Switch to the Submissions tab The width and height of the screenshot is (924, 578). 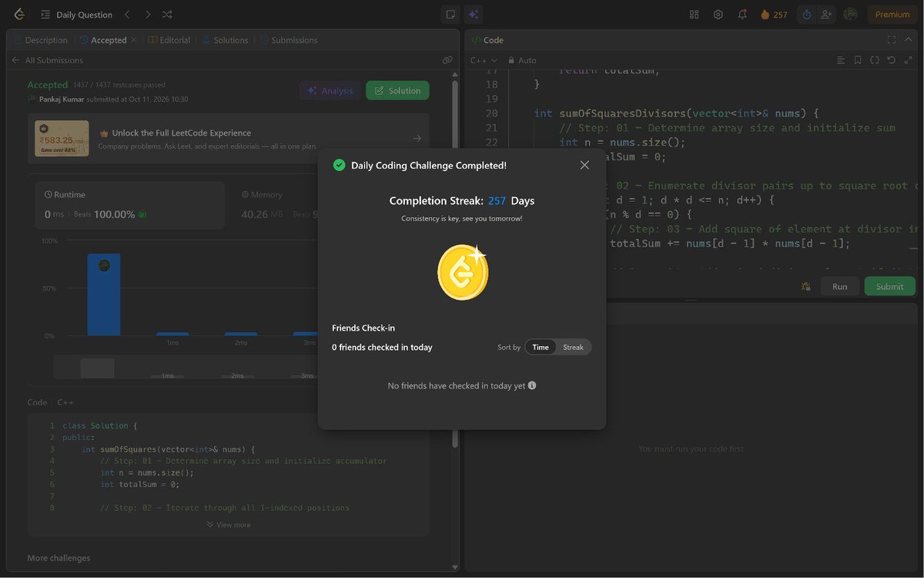click(x=289, y=40)
